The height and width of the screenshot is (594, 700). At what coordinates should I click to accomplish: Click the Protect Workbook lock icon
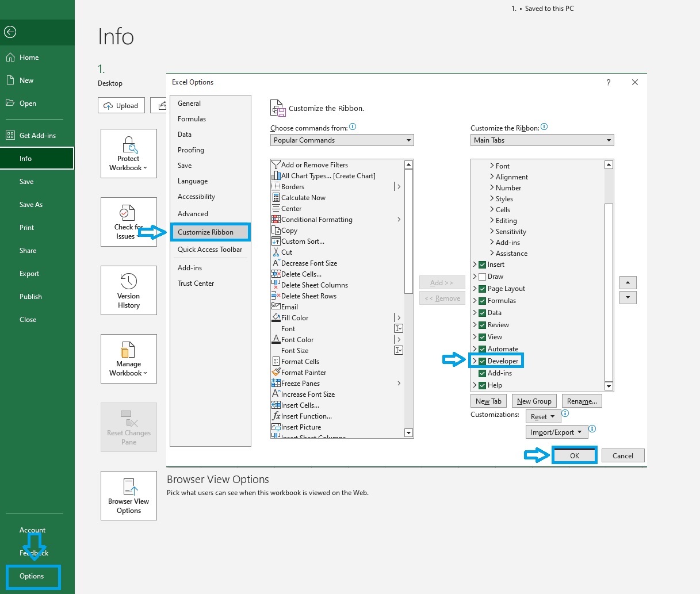pyautogui.click(x=128, y=145)
